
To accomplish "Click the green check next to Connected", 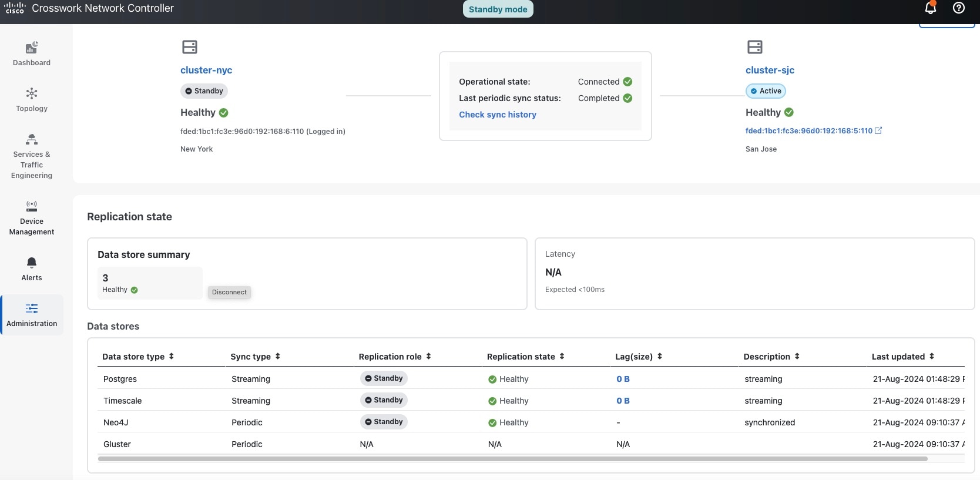I will pos(627,82).
